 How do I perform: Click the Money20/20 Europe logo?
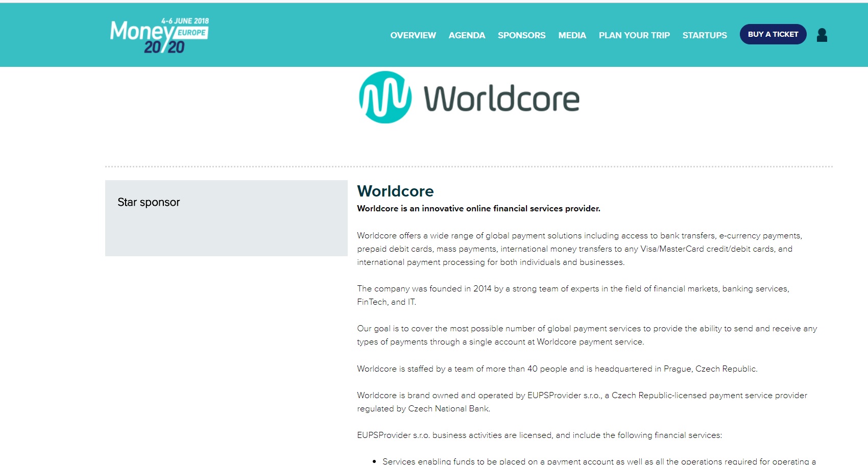tap(159, 35)
